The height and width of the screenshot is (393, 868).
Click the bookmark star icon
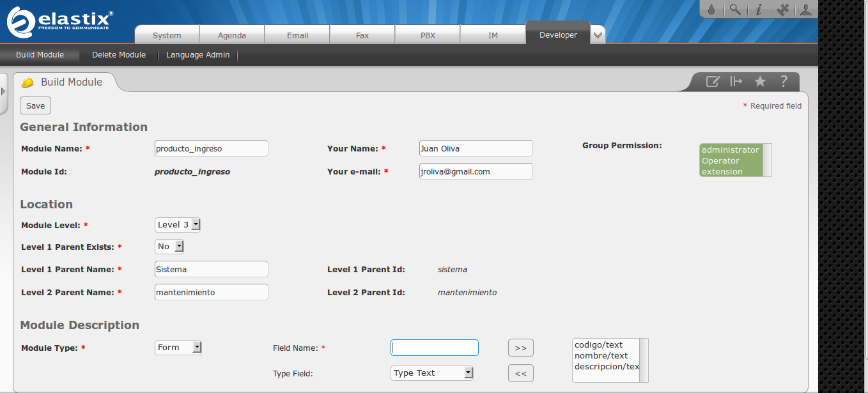760,82
